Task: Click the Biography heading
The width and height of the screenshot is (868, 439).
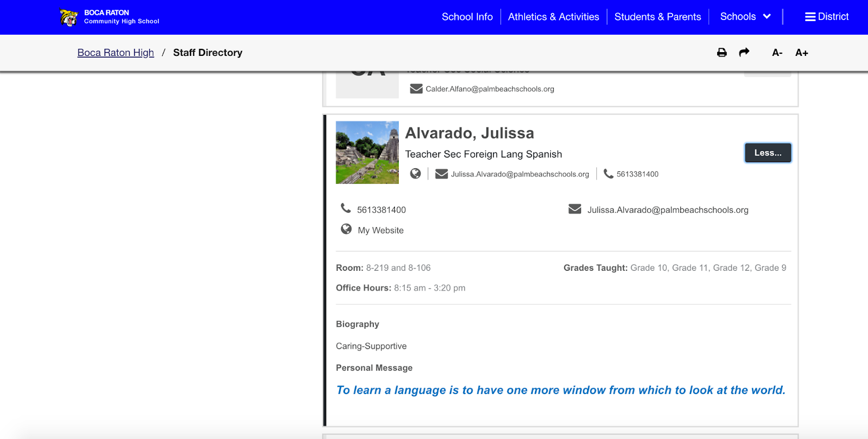Action: 358,324
